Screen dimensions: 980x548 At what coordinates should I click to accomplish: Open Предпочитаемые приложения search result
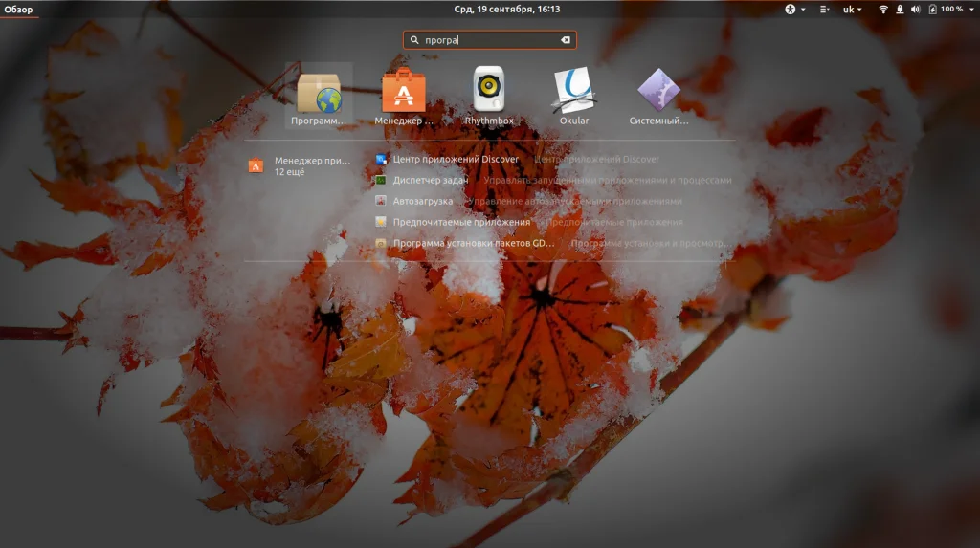tap(461, 222)
